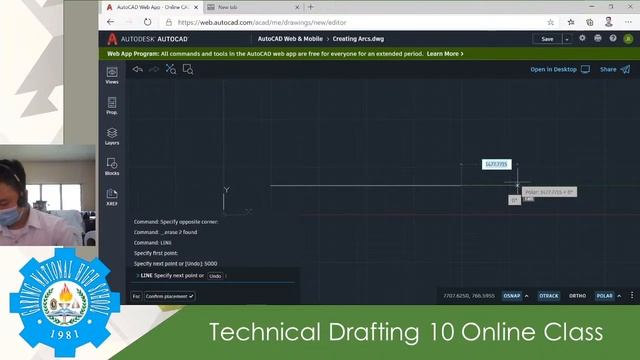Print the drawing
This screenshot has width=640, height=360.
598,38
